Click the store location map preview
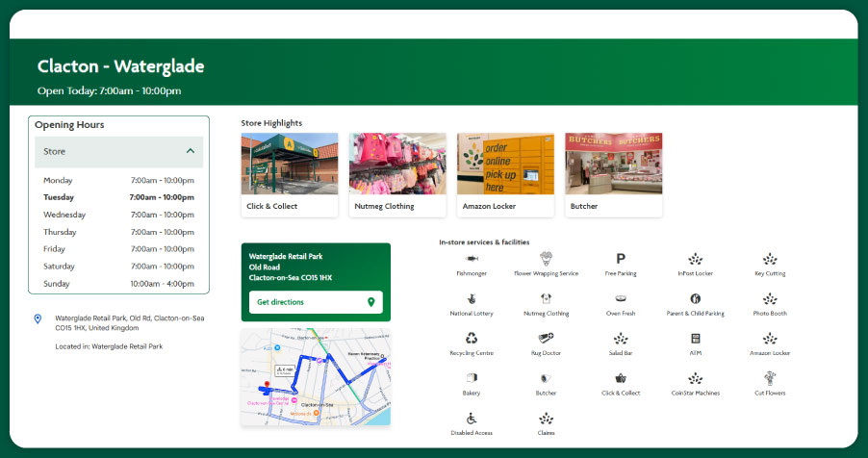 [x=316, y=377]
